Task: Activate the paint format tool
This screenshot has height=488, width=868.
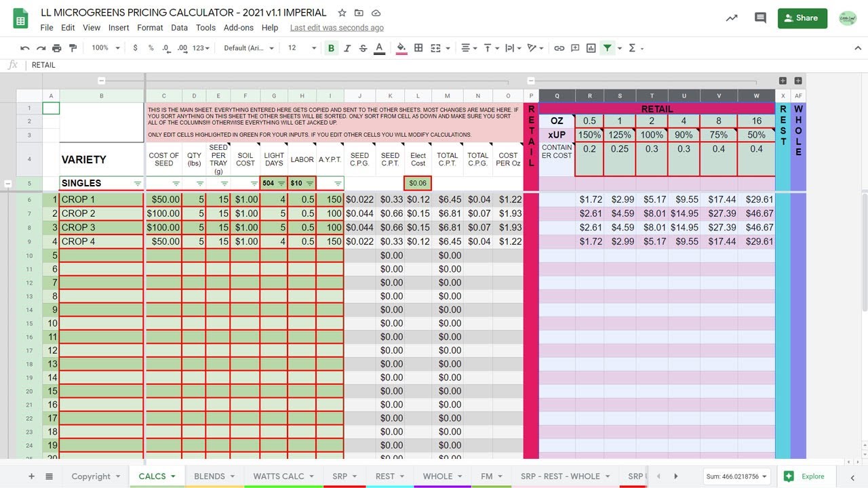Action: tap(73, 48)
